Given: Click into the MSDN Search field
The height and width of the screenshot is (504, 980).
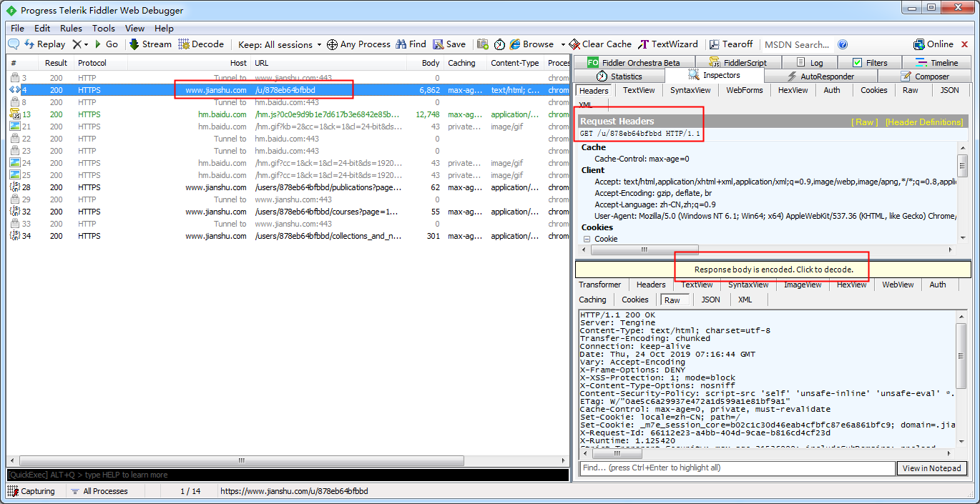Looking at the screenshot, I should [x=796, y=44].
